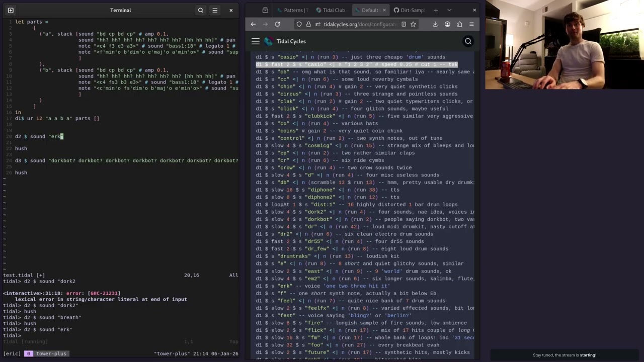Click the "let parts =" line in editor
Screen dimensions: 644x362
click(x=32, y=22)
